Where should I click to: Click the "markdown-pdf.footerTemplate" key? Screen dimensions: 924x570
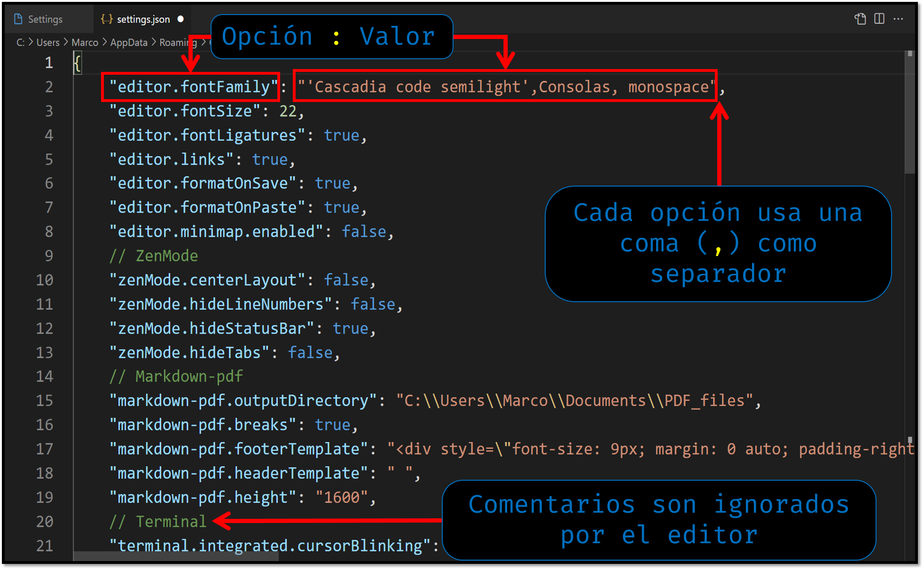point(238,449)
